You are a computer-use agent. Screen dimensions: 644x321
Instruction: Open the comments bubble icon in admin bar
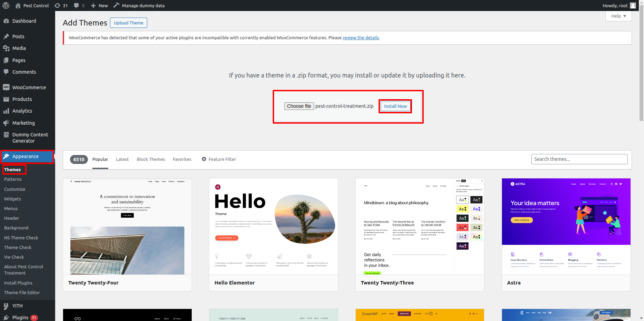[77, 6]
